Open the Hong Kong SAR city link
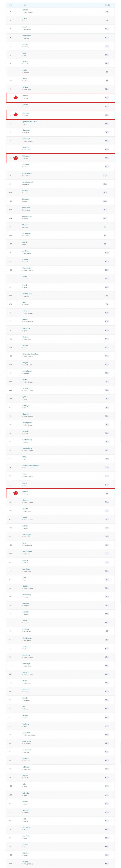Screen dimensions: 121x868 tap(28, 182)
